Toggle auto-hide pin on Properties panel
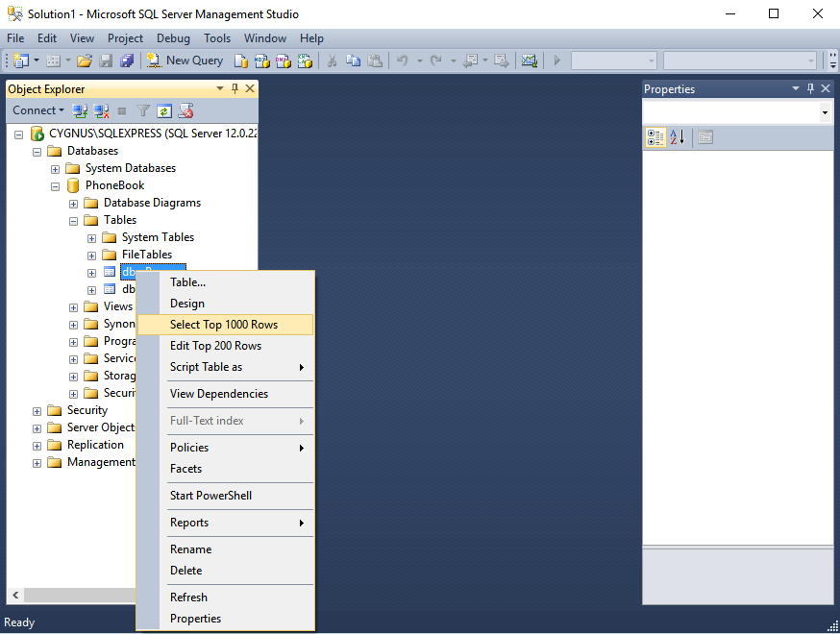 (810, 88)
